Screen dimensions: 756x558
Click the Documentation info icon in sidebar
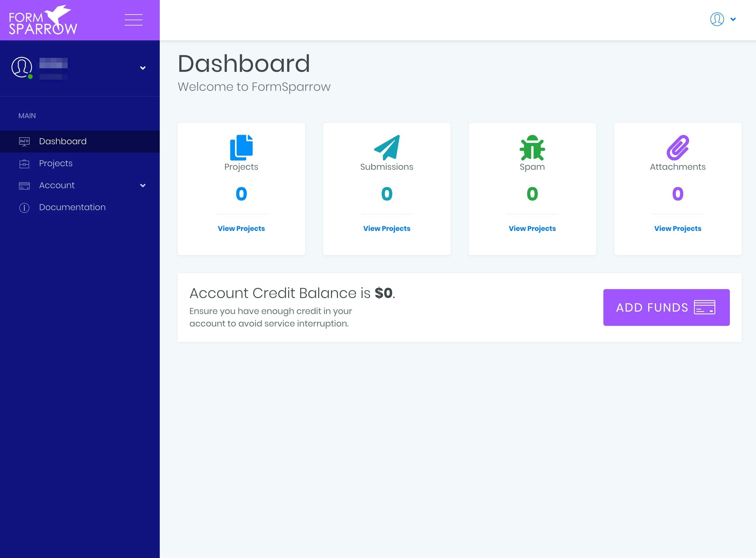(x=24, y=207)
